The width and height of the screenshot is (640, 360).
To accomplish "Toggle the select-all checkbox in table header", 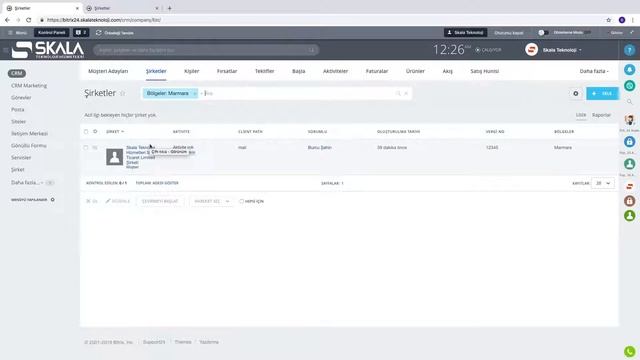I will (86, 131).
